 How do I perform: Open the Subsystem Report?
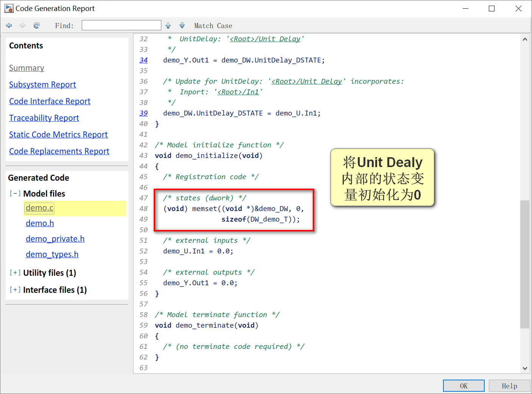(x=42, y=84)
